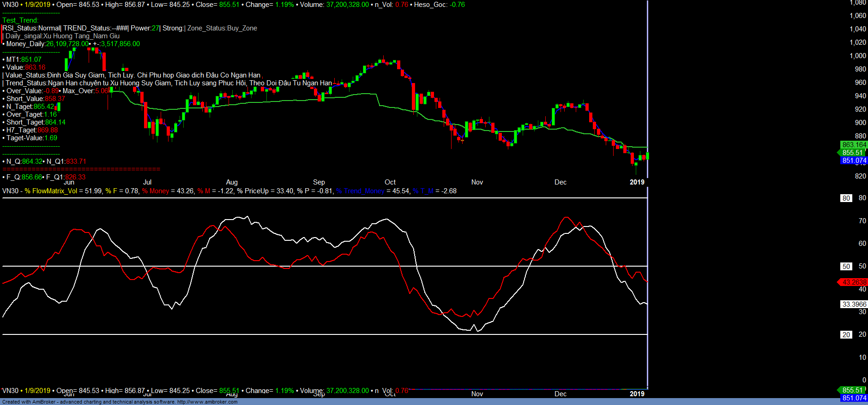Screen dimensions: 868x405
Task: Click the green 863.164 price axis label
Action: click(854, 145)
